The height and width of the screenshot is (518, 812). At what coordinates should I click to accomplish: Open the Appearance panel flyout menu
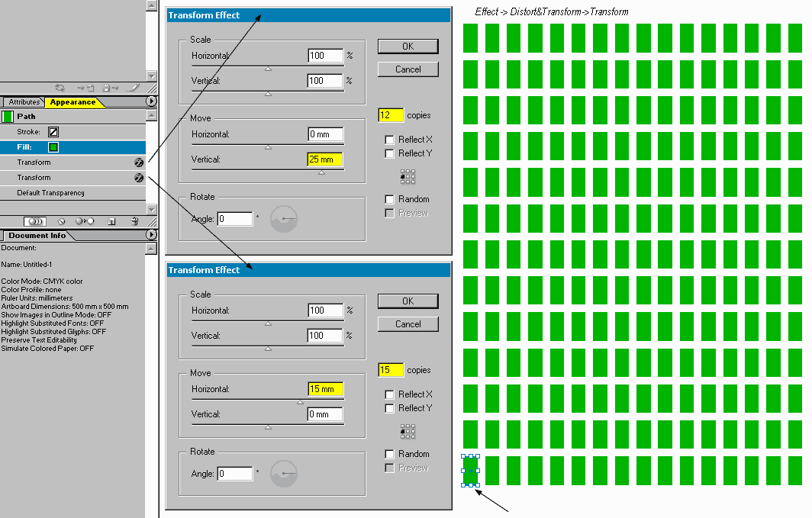pyautogui.click(x=151, y=101)
